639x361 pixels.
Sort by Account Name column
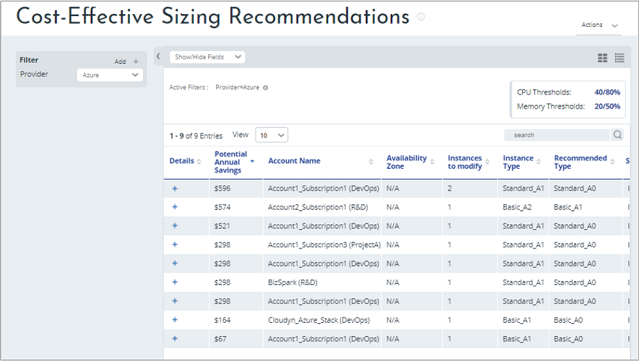294,161
